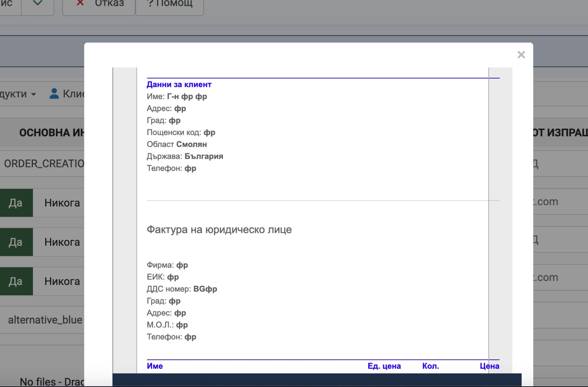Switch to the ОСНОВНА ИН tab
This screenshot has width=588, height=387.
tap(52, 133)
